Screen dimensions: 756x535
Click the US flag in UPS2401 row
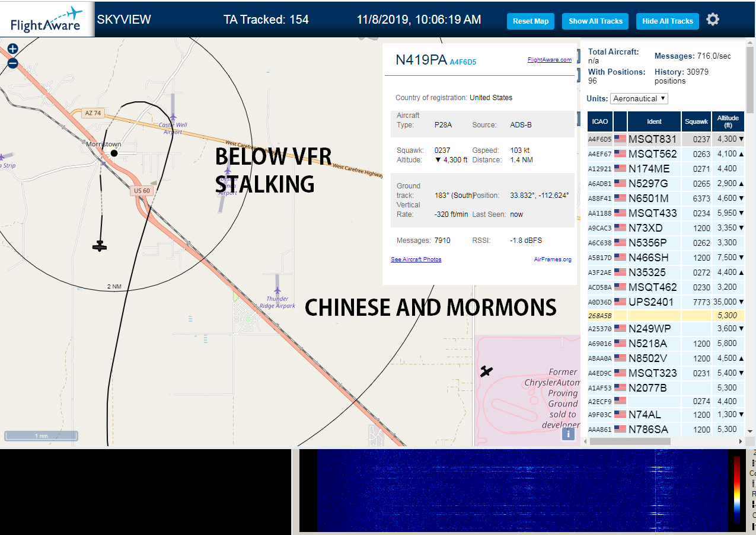620,302
